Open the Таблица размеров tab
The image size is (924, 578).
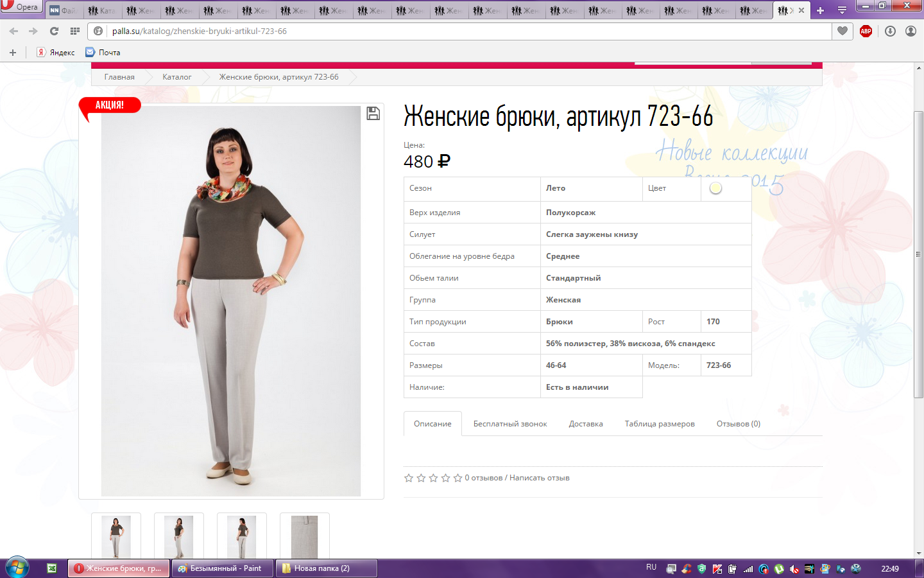(659, 424)
